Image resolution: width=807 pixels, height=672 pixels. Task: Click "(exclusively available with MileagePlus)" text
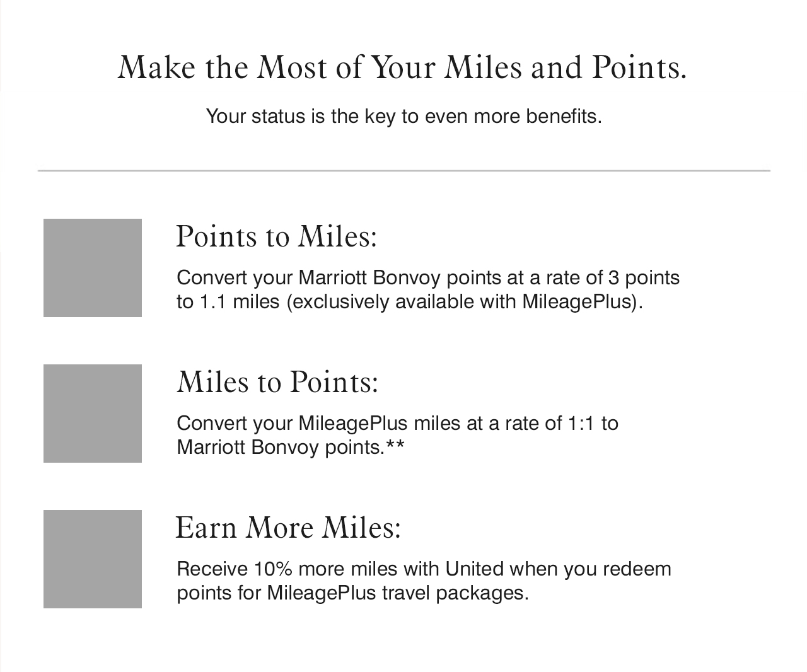(465, 302)
